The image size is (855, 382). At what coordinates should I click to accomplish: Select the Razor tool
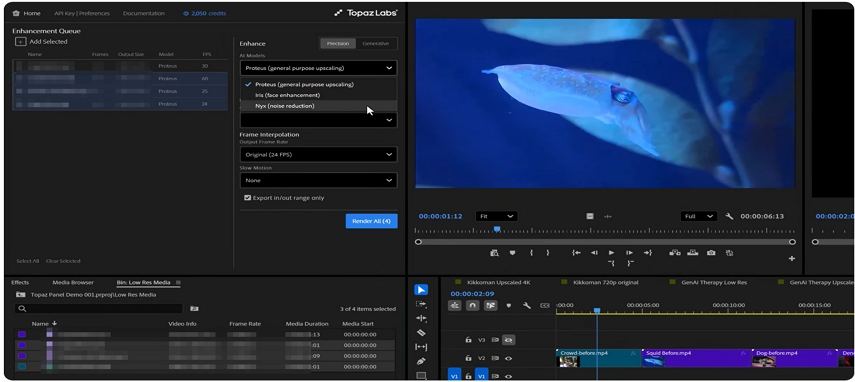click(421, 332)
